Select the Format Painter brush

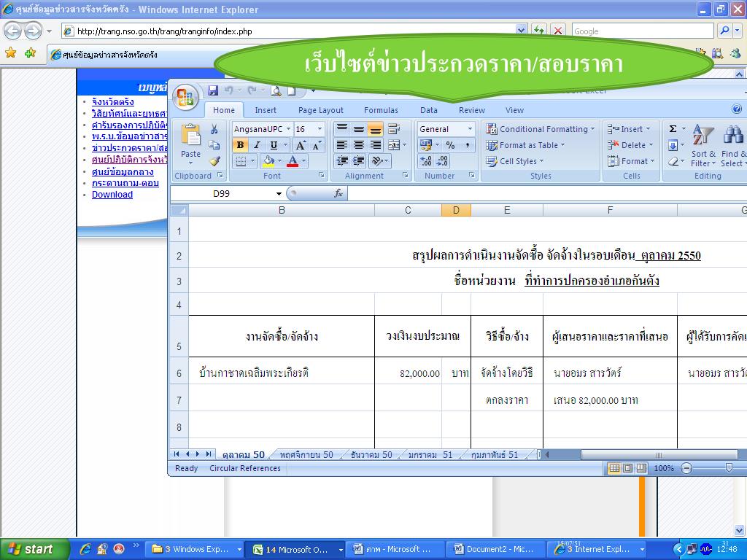click(214, 161)
